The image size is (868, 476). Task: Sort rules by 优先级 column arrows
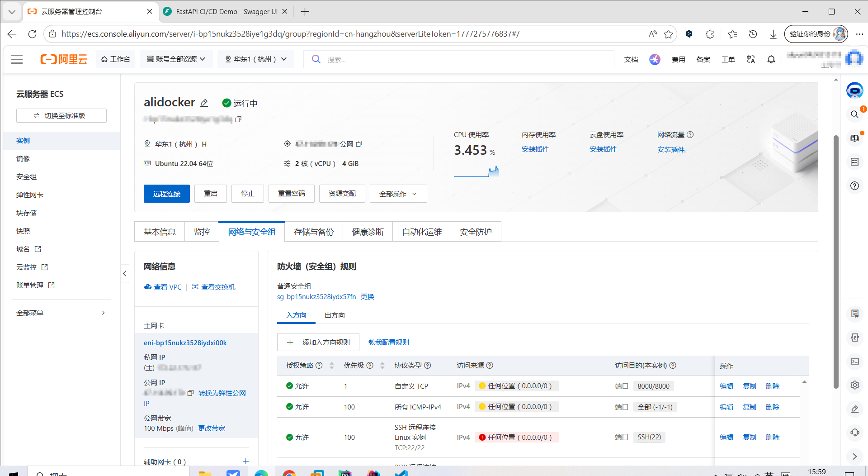click(382, 366)
